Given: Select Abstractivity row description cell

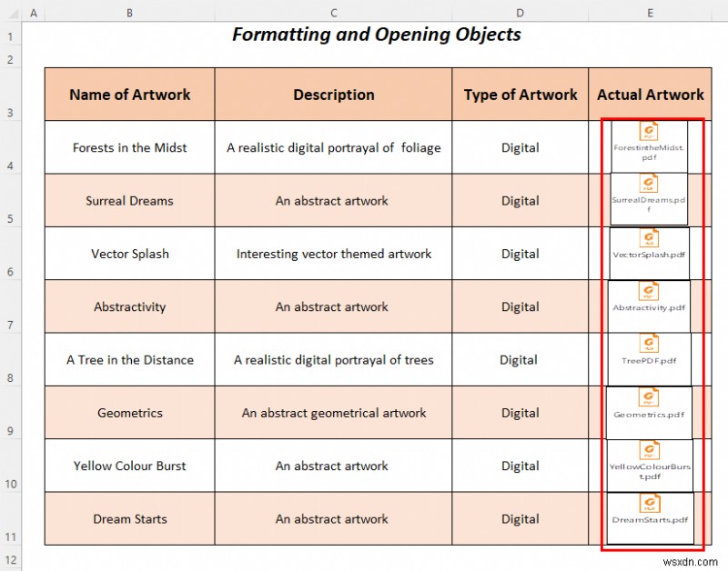Looking at the screenshot, I should pyautogui.click(x=333, y=306).
